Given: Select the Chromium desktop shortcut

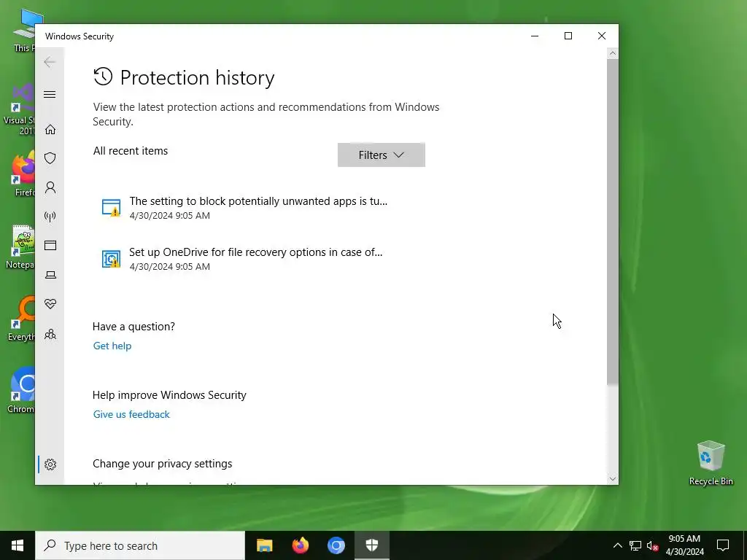Looking at the screenshot, I should click(22, 391).
